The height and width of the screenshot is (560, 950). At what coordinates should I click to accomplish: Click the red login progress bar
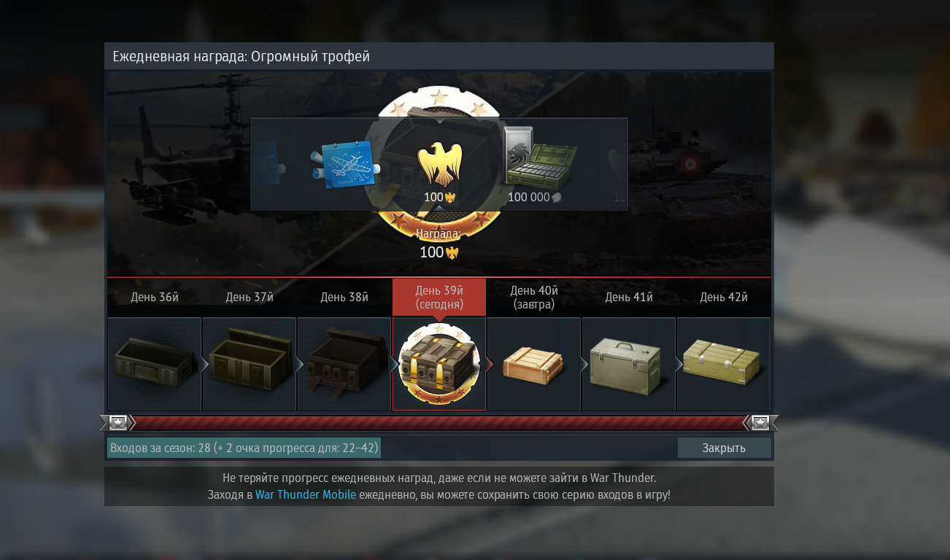[439, 423]
